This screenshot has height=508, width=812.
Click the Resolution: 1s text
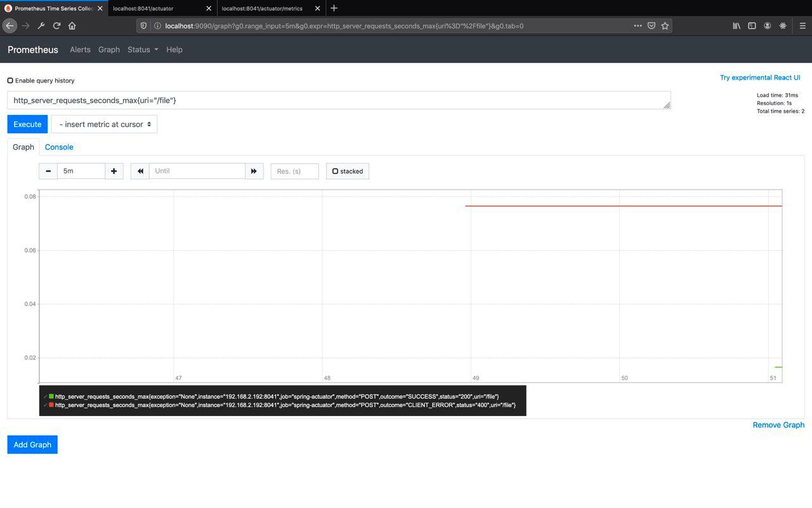point(774,103)
